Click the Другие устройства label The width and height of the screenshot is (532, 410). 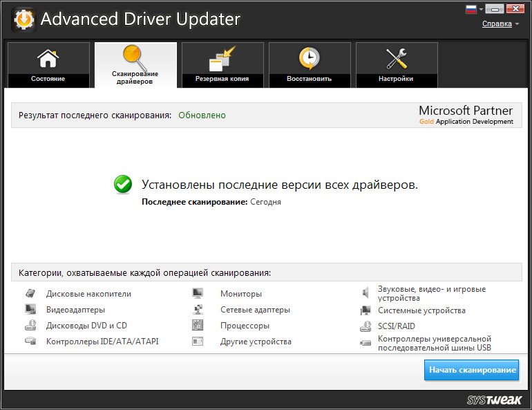256,342
